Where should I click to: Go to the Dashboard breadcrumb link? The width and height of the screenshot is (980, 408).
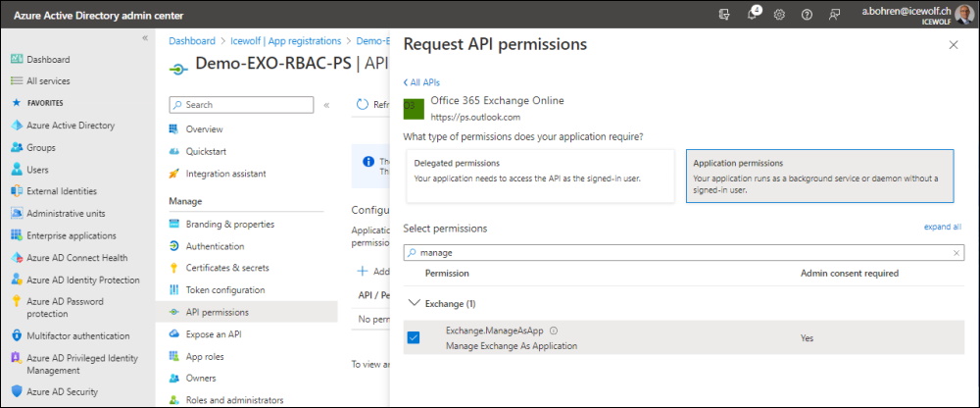[x=192, y=40]
